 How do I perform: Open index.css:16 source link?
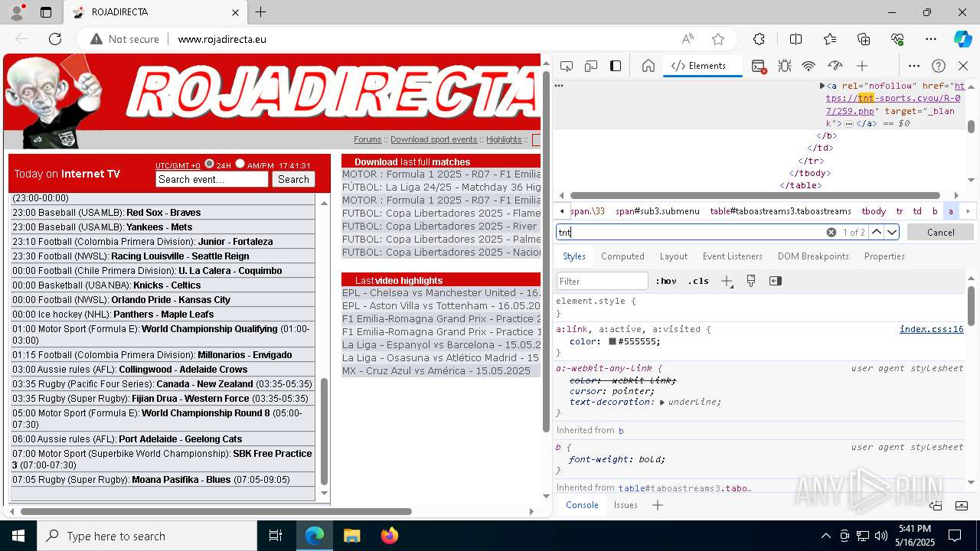931,329
